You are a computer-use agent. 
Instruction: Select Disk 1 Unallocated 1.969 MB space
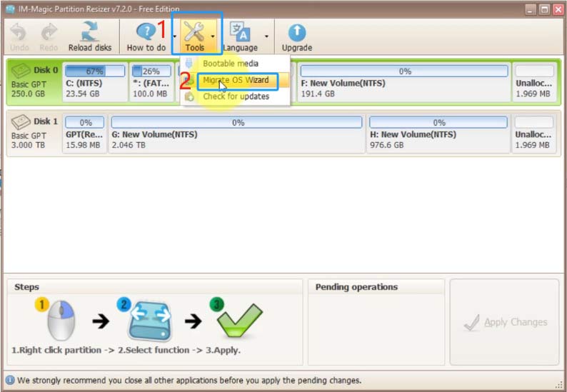coord(533,133)
